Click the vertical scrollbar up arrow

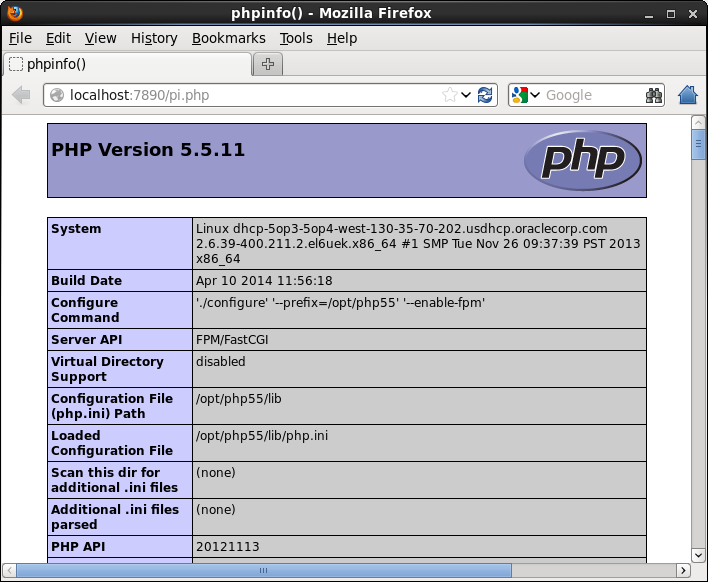[x=698, y=122]
